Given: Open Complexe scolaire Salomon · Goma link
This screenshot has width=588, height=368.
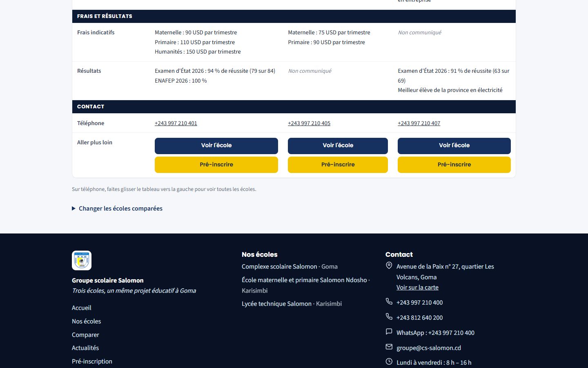Looking at the screenshot, I should (x=290, y=267).
